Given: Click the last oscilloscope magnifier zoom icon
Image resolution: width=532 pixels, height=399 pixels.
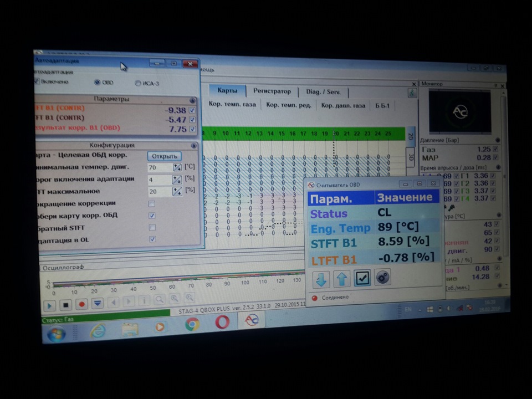Looking at the screenshot, I should [x=190, y=298].
